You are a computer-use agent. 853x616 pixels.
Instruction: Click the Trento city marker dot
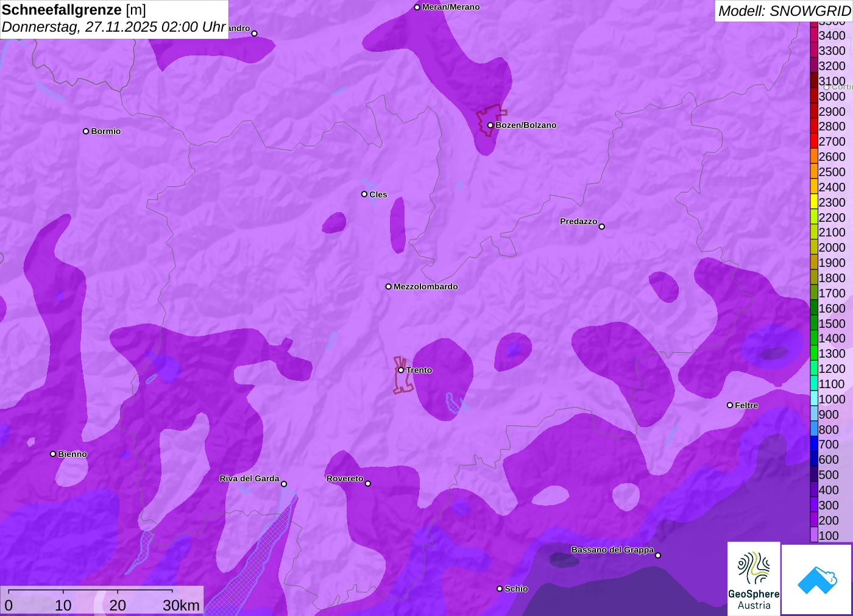point(401,370)
